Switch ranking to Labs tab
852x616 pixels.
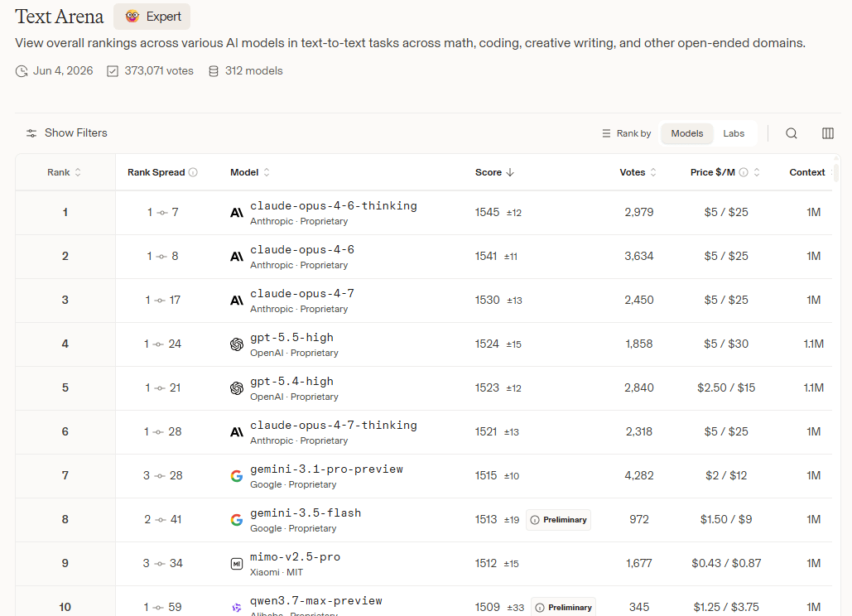[x=734, y=133]
